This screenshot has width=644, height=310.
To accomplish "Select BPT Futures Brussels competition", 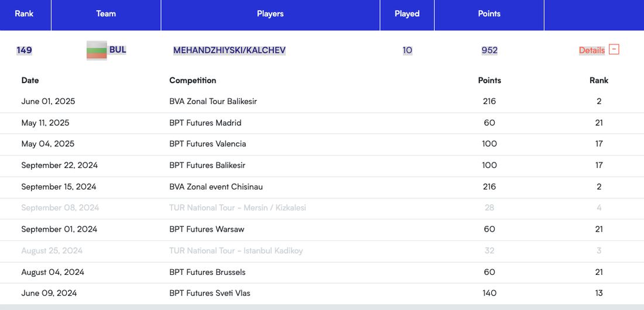I will click(x=207, y=272).
